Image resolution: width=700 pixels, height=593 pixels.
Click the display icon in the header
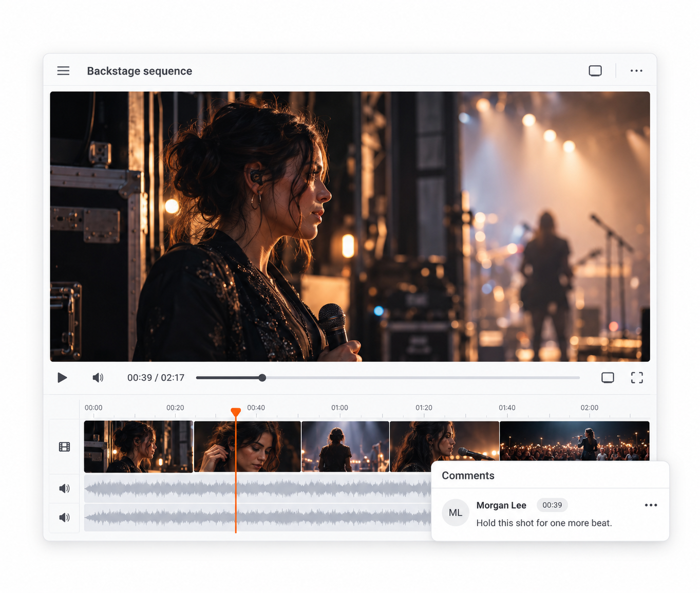click(x=595, y=71)
